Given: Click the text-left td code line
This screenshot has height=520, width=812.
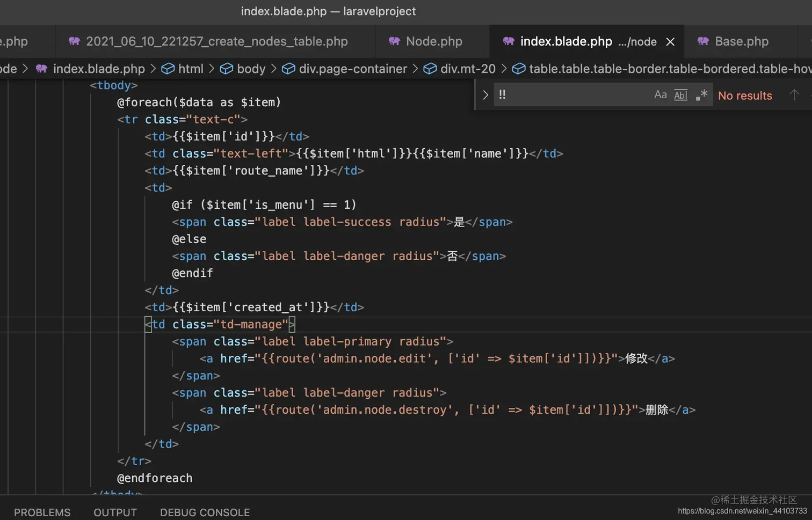Looking at the screenshot, I should coord(353,153).
